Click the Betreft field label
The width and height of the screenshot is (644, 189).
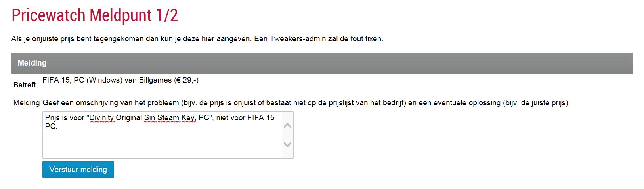click(x=25, y=85)
